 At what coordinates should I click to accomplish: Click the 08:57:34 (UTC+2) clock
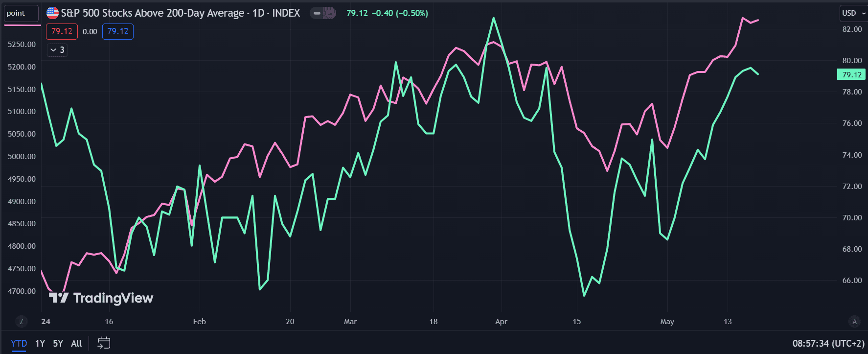[x=828, y=343]
